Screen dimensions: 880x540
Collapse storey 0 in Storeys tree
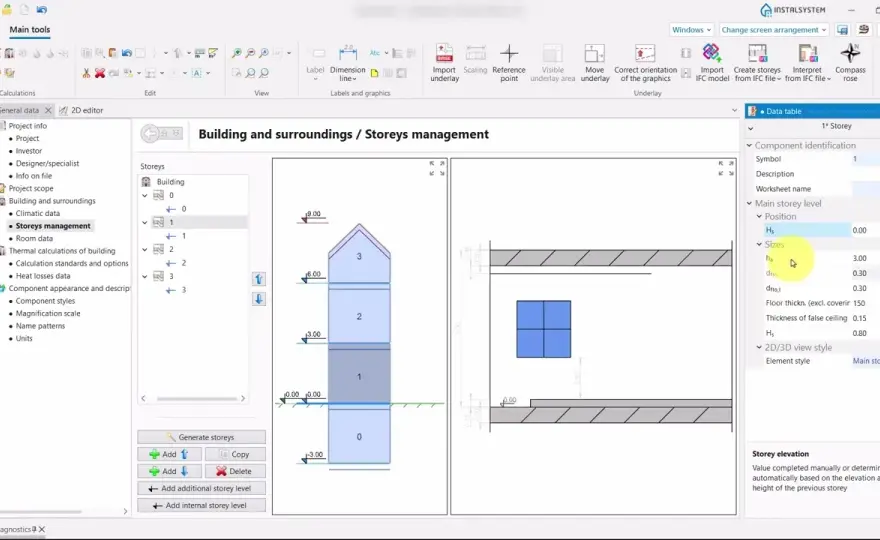click(145, 195)
